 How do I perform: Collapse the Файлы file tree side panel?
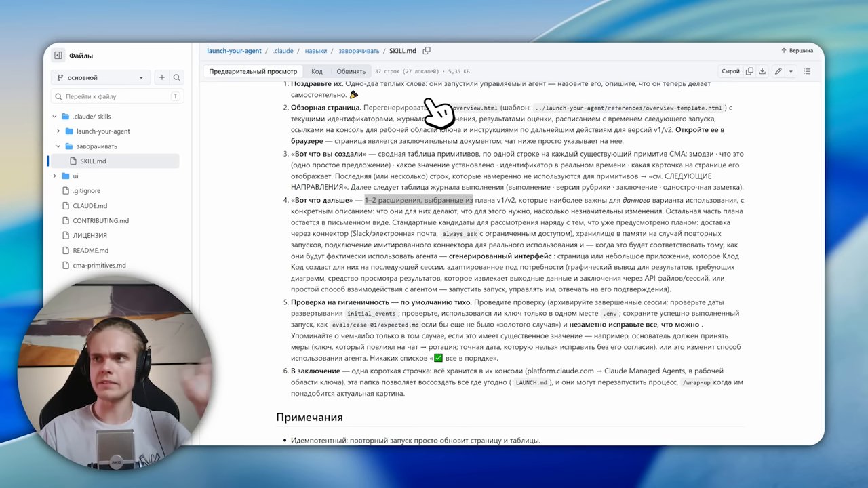58,56
